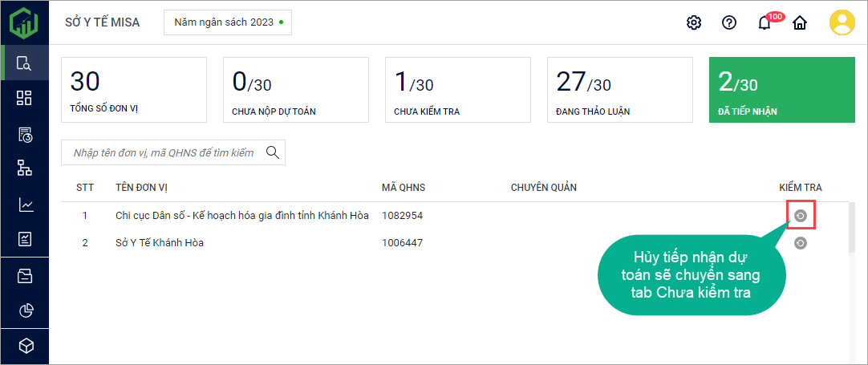Open notifications bell with 100 badge
This screenshot has height=365, width=868.
(x=765, y=22)
